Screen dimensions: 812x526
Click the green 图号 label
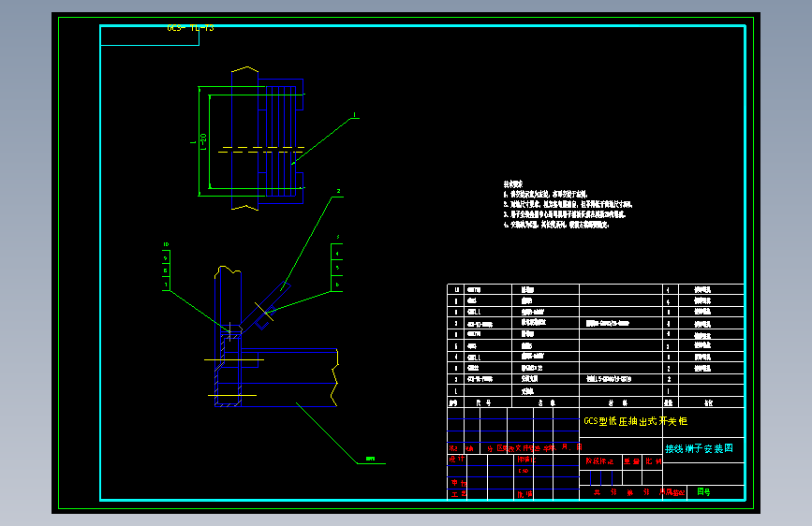coord(703,491)
